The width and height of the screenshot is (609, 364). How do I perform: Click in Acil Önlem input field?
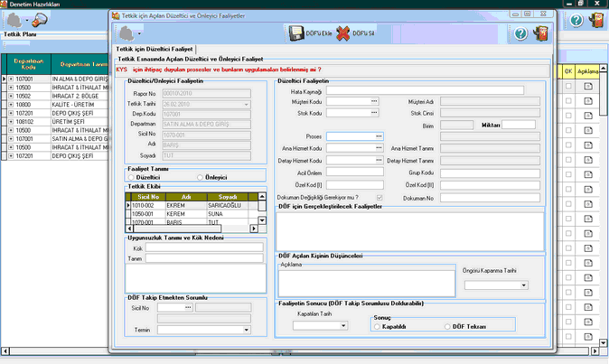[x=354, y=172]
